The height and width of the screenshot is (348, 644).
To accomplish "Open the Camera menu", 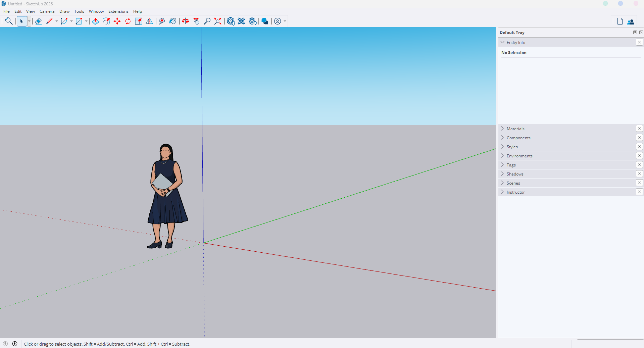I will (47, 11).
